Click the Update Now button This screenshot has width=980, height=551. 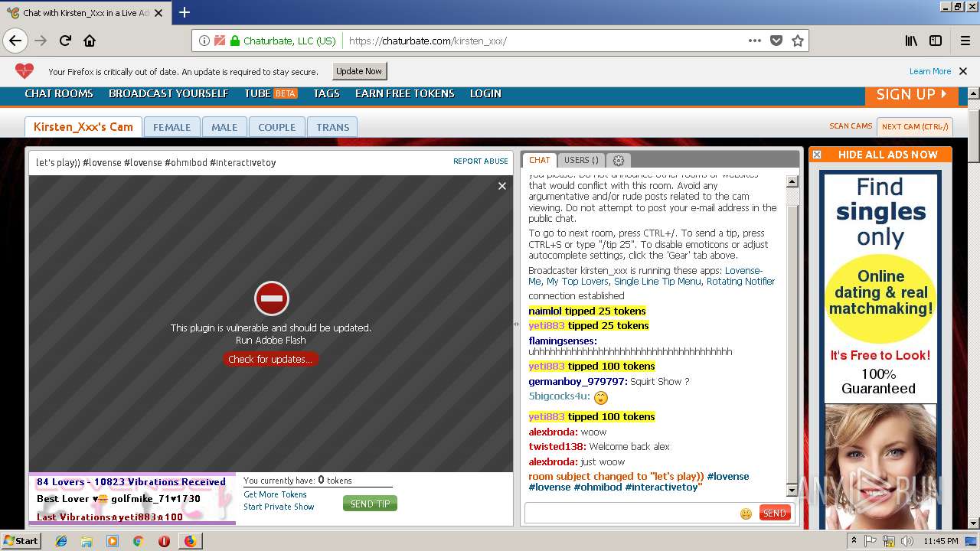(x=359, y=71)
